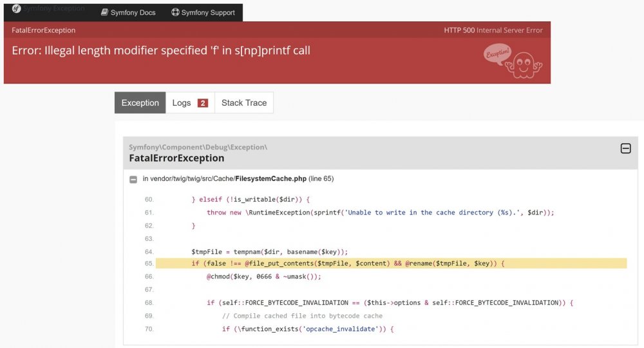Click the red log count badge
644x348 pixels.
[x=202, y=103]
